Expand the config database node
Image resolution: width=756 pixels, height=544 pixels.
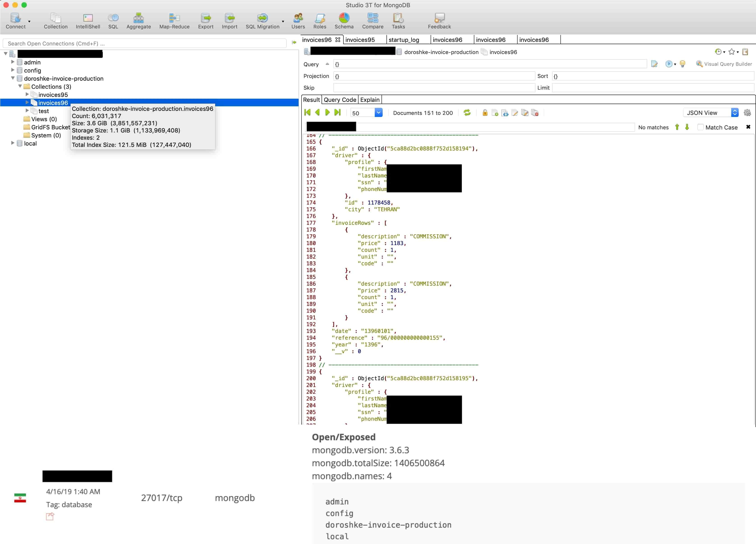13,70
